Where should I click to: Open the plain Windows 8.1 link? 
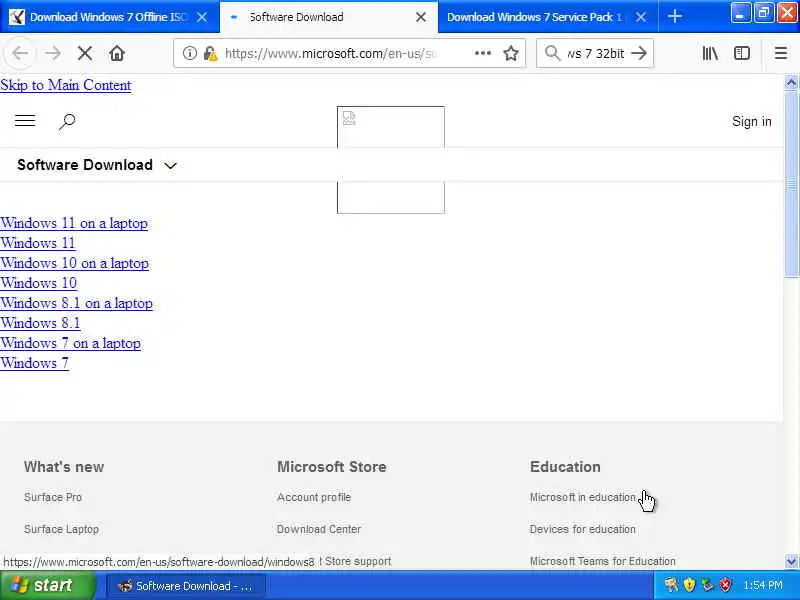click(40, 323)
